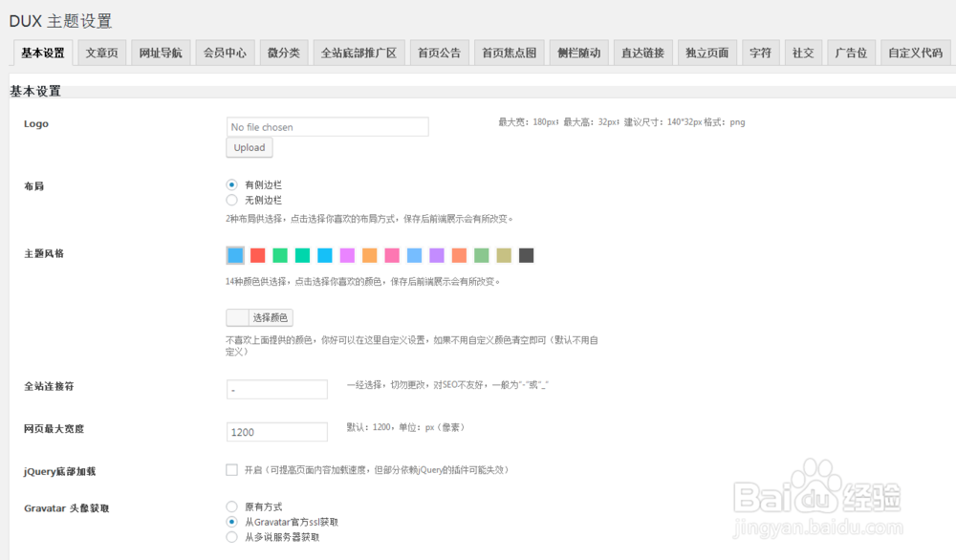Select 原有方式 for Gravatar 头像获取
956x560 pixels.
[230, 506]
